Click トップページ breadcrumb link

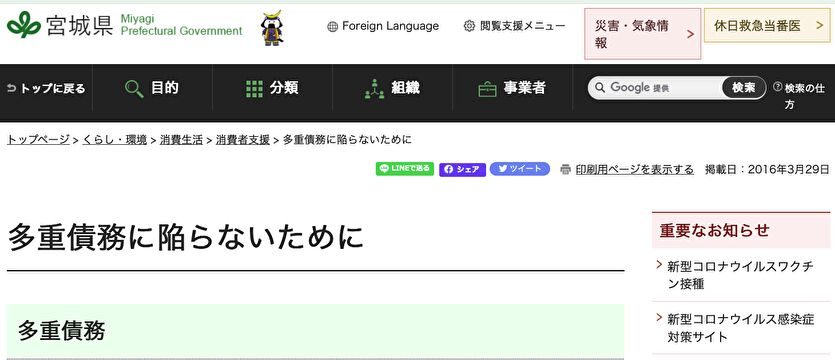pyautogui.click(x=38, y=140)
